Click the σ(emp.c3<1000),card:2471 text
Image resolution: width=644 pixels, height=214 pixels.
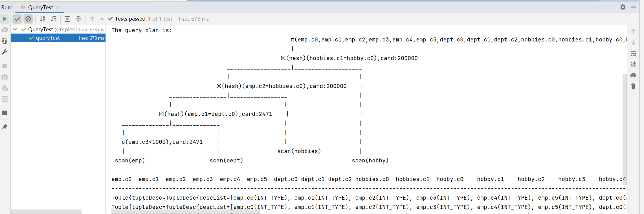pos(162,142)
